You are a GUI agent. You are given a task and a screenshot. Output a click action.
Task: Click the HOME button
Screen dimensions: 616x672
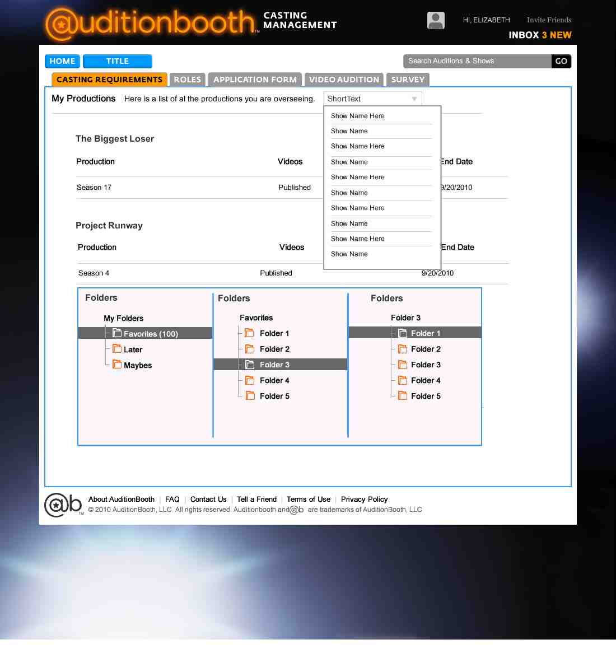coord(62,61)
